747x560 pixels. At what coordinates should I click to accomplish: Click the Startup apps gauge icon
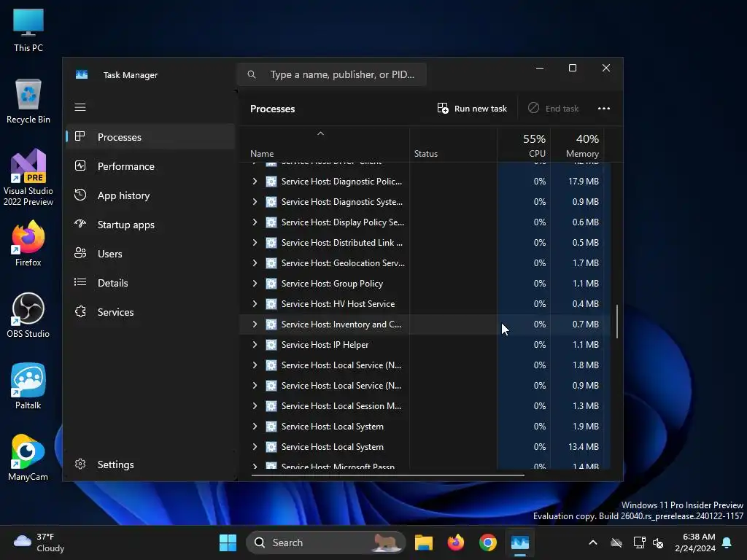coord(80,223)
